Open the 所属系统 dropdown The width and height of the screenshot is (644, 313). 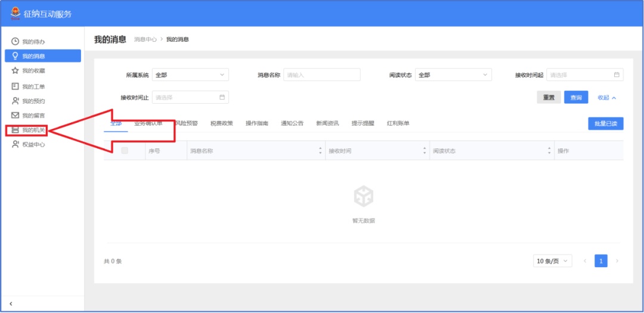pyautogui.click(x=190, y=75)
